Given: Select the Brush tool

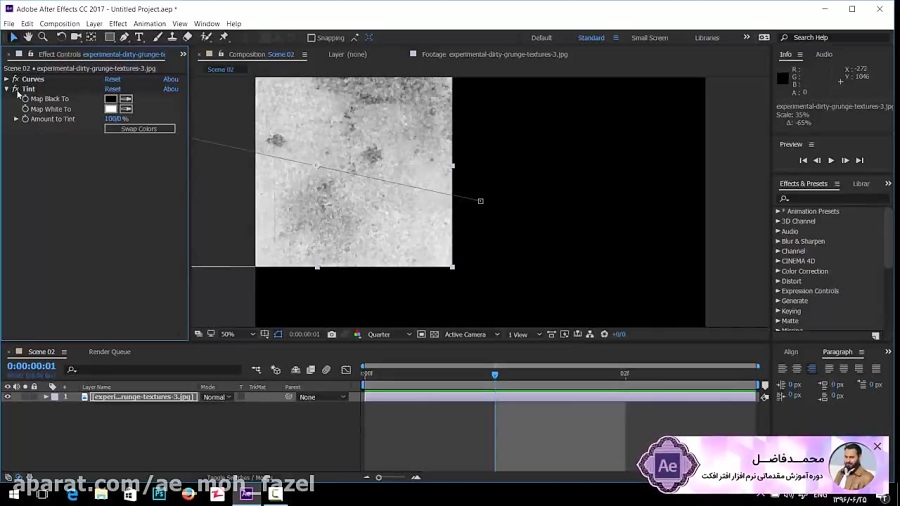Looking at the screenshot, I should pos(157,37).
